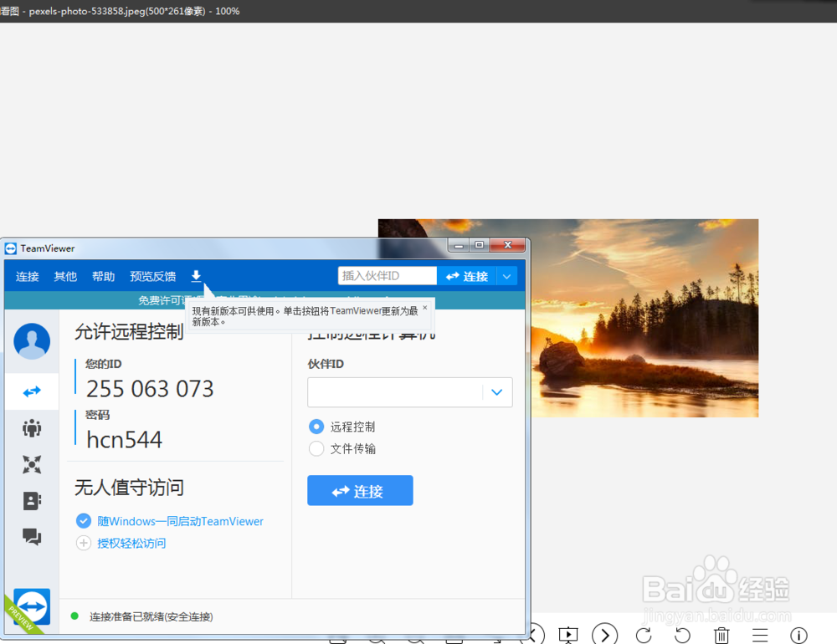837x644 pixels.
Task: Toggle 随Windows一同启动TeamViewer checkmark
Action: click(x=84, y=521)
